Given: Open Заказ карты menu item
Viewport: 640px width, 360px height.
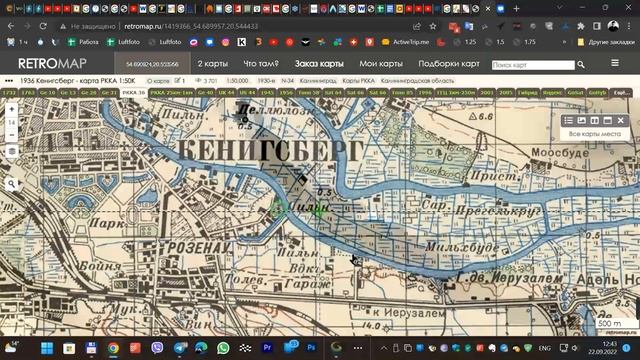Looking at the screenshot, I should pos(319,64).
